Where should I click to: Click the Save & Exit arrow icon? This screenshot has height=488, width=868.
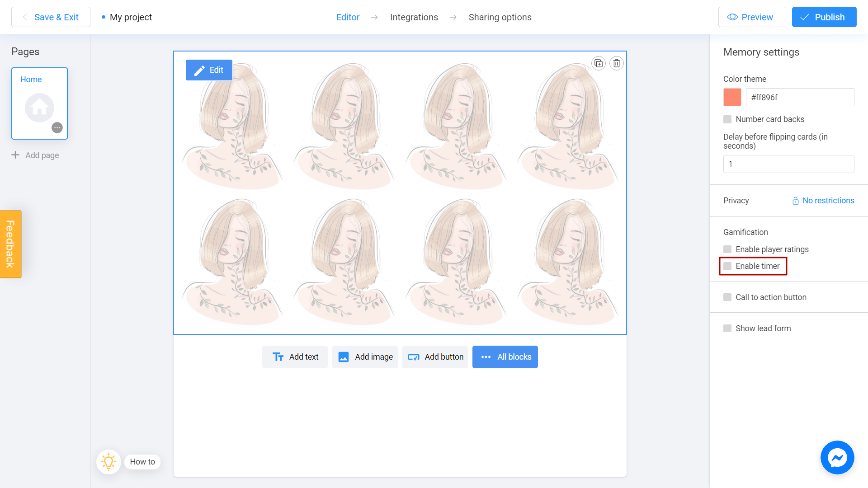24,17
